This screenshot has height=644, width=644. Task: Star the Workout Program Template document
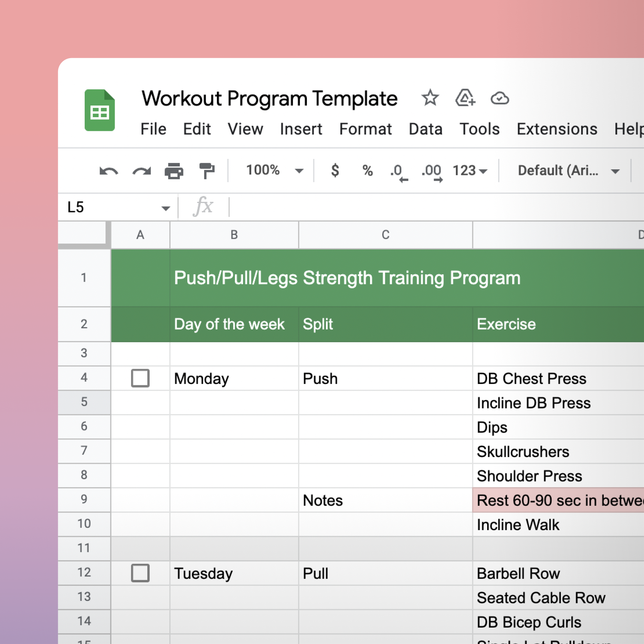[430, 98]
